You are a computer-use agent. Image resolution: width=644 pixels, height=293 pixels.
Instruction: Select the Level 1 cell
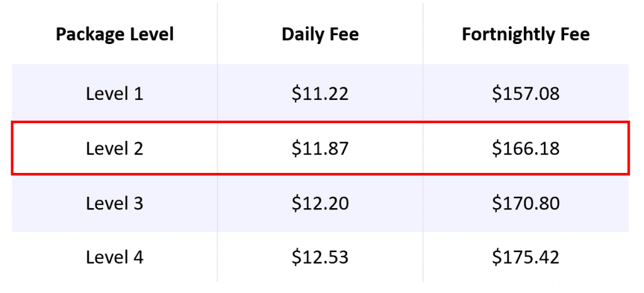114,94
